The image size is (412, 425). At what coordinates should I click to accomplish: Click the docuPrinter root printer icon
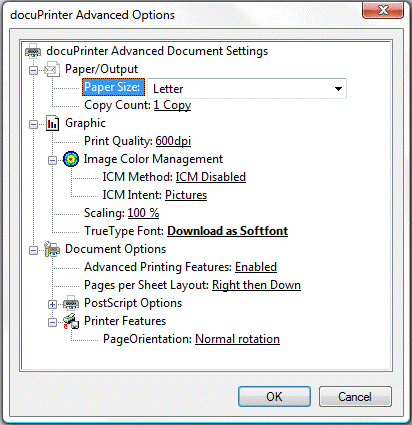click(33, 51)
